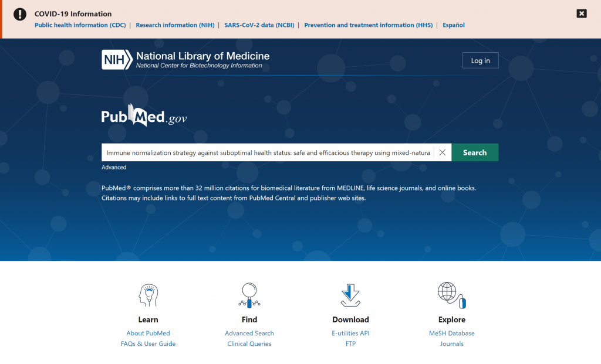Open the Journals link under Explore

[x=451, y=343]
